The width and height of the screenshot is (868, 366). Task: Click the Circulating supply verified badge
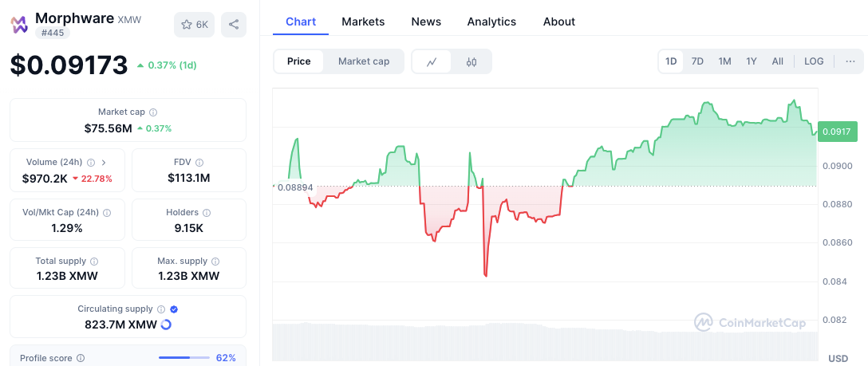click(x=174, y=309)
